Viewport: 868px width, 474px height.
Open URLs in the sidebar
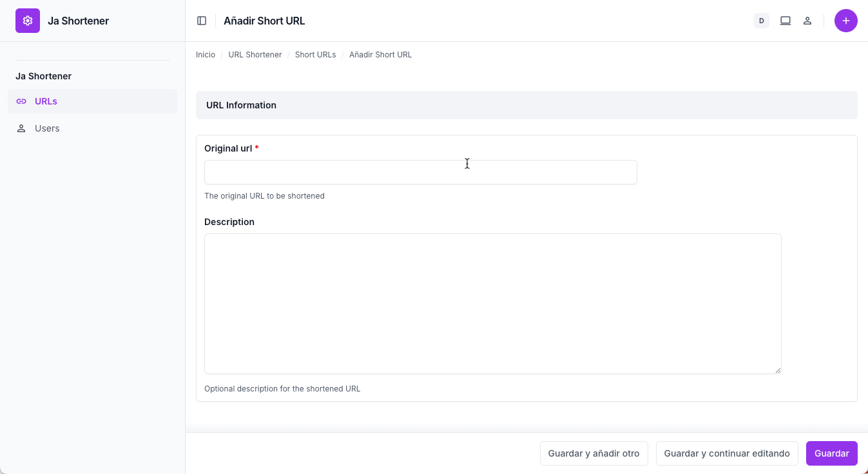tap(92, 101)
